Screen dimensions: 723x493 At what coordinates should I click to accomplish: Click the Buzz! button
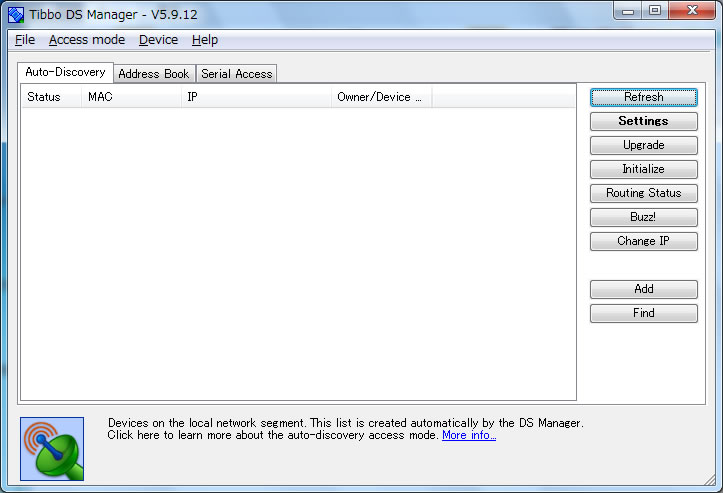click(x=644, y=217)
